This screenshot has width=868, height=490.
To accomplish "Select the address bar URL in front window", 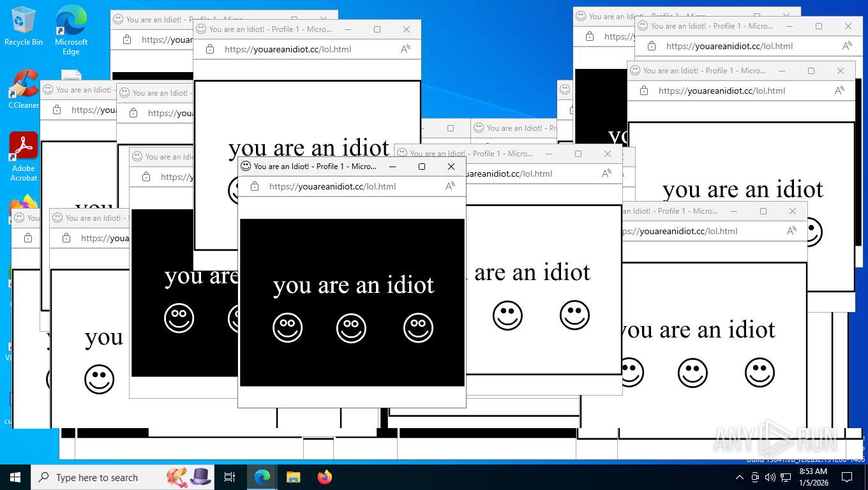I will (x=333, y=186).
